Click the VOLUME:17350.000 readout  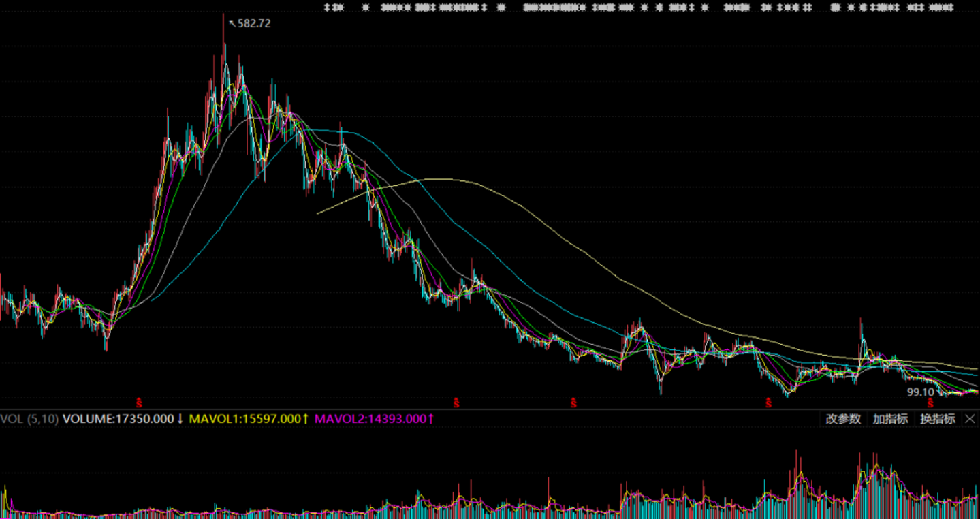pyautogui.click(x=118, y=419)
